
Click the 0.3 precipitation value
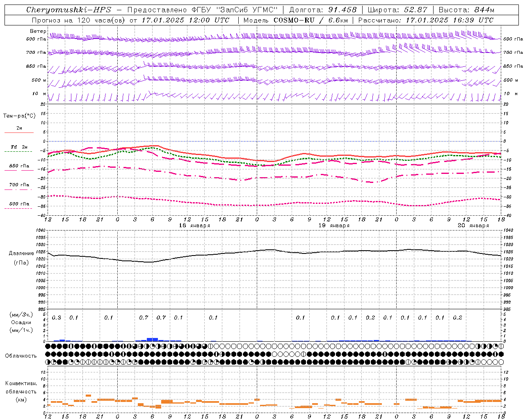pos(56,318)
